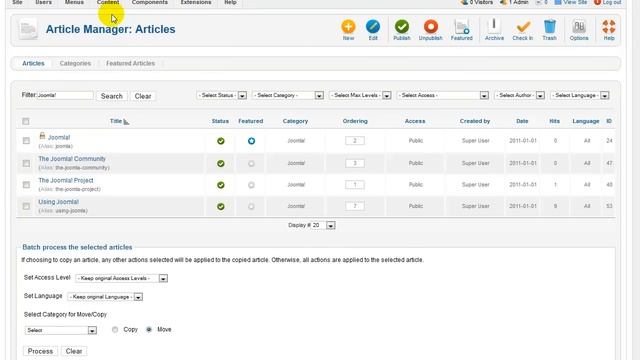This screenshot has height=360, width=640.
Task: Open the Select Status dropdown
Action: (222, 95)
